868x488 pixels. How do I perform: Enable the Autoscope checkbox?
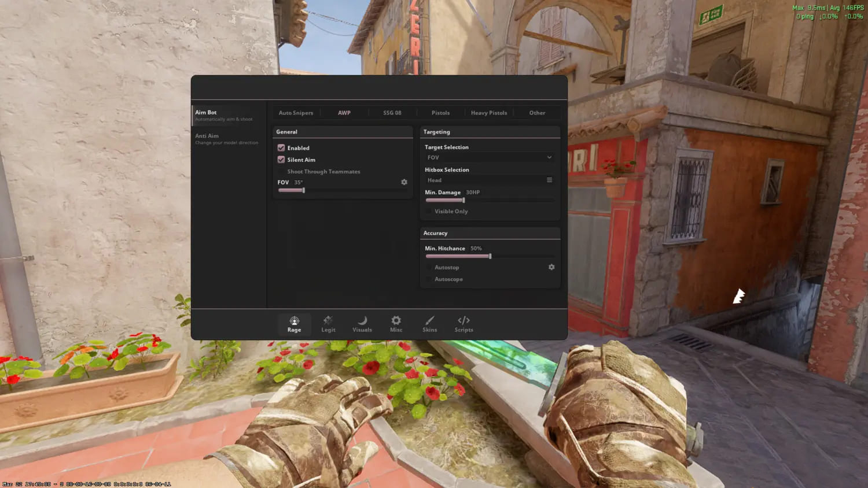(x=429, y=279)
